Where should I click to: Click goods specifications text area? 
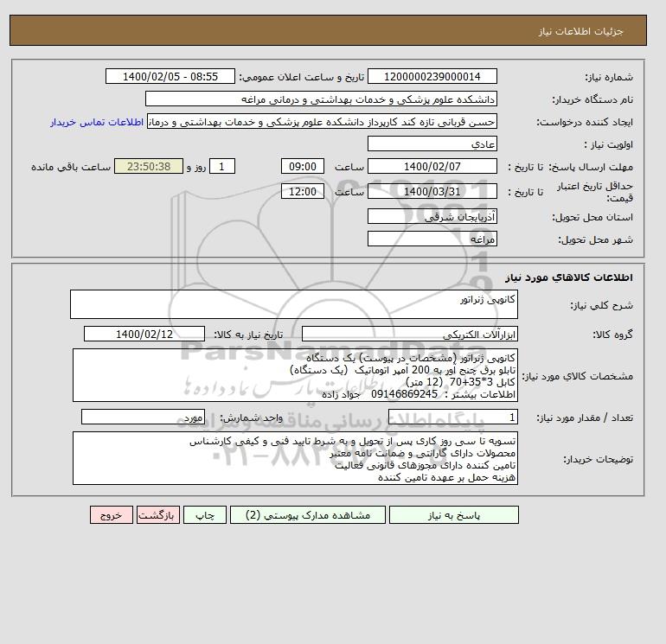(x=295, y=375)
